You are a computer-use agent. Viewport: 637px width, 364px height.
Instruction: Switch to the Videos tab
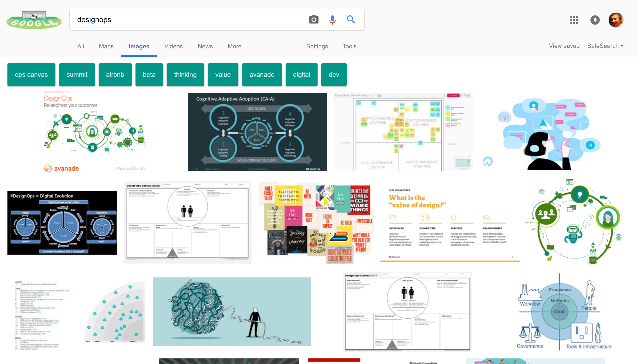tap(173, 46)
